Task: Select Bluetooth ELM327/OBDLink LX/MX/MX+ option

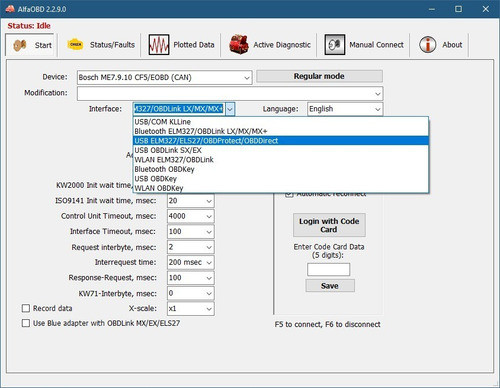Action: tap(281, 131)
